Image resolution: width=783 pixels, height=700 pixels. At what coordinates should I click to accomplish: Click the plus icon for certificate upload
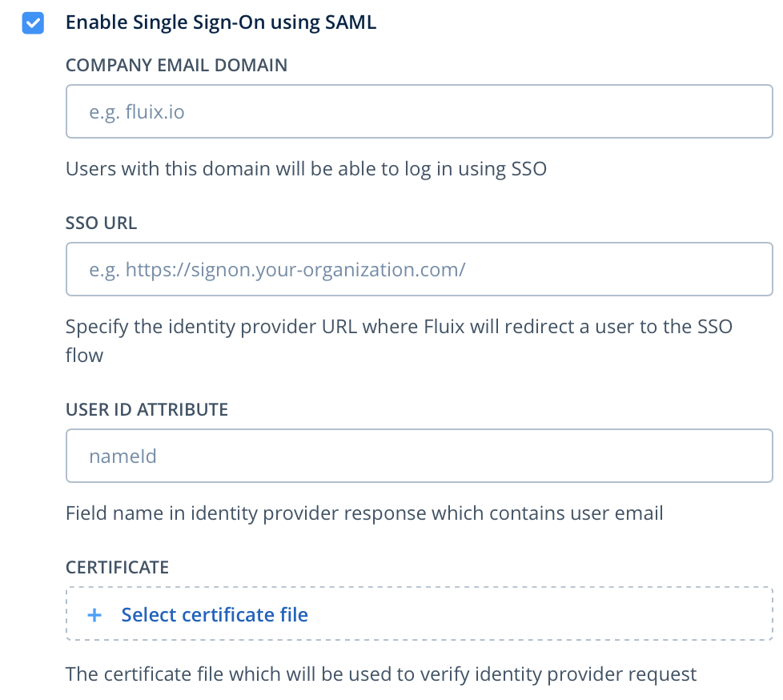pos(94,615)
